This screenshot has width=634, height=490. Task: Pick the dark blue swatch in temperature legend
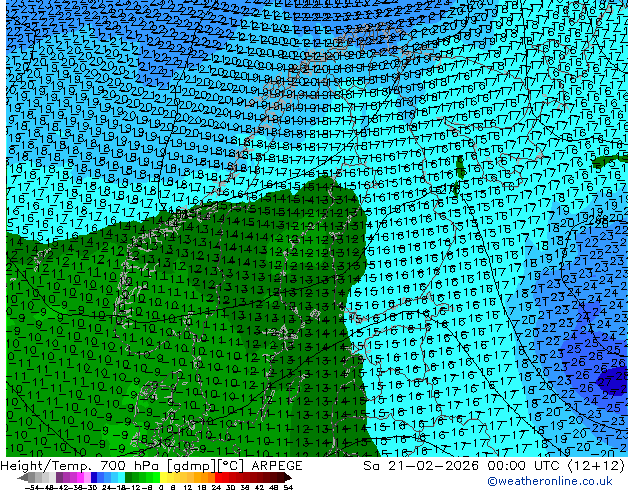click(94, 478)
